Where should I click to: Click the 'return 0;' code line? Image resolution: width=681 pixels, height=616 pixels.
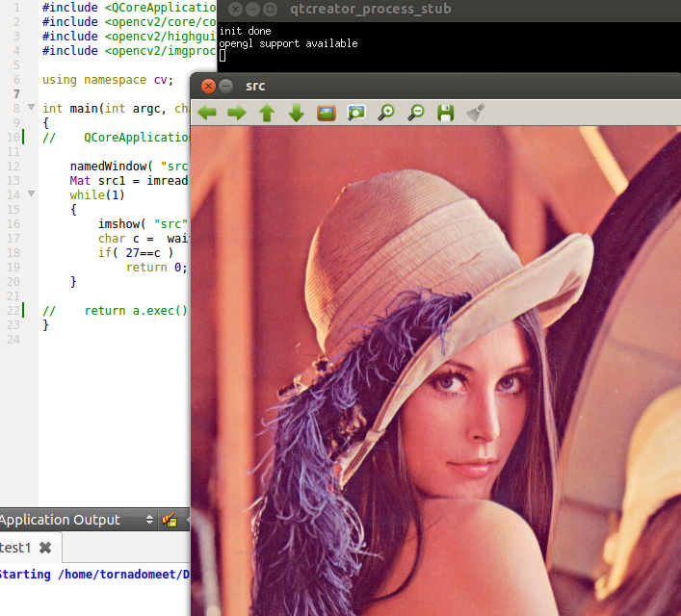(x=157, y=268)
